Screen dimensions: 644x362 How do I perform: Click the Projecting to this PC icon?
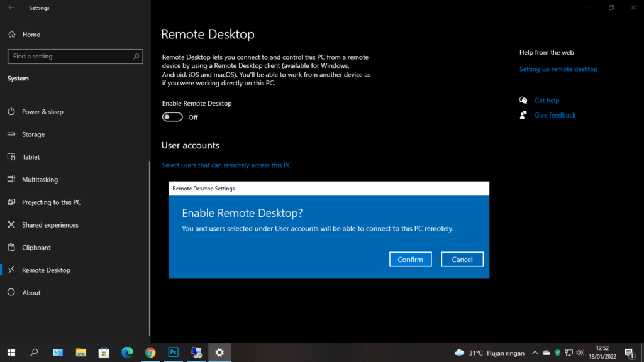point(11,202)
